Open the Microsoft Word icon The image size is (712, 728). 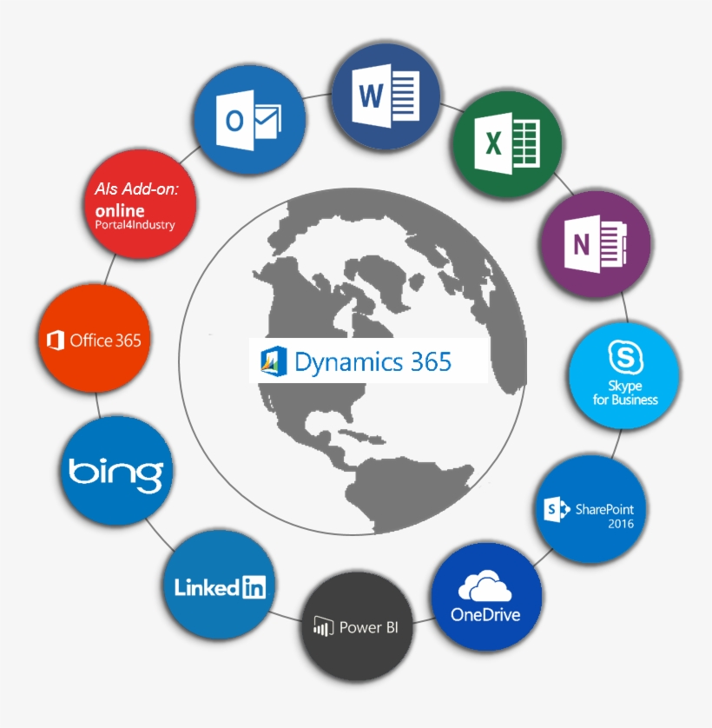pos(387,95)
